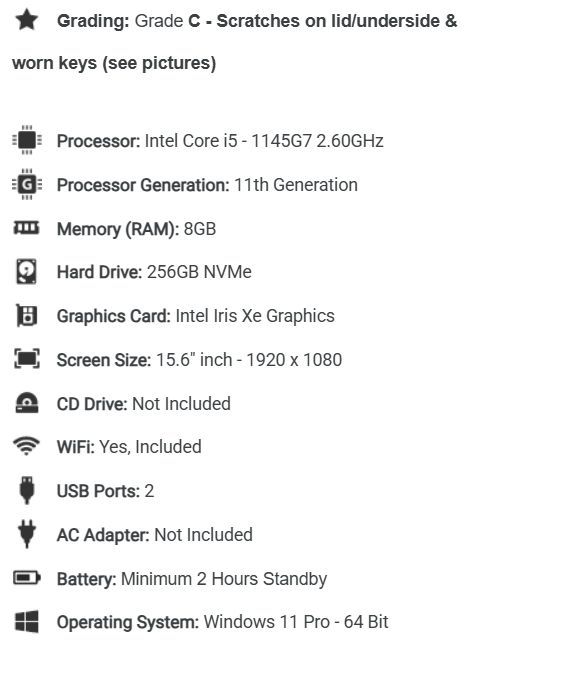
Task: Click the WiFi signal icon
Action: (x=26, y=446)
